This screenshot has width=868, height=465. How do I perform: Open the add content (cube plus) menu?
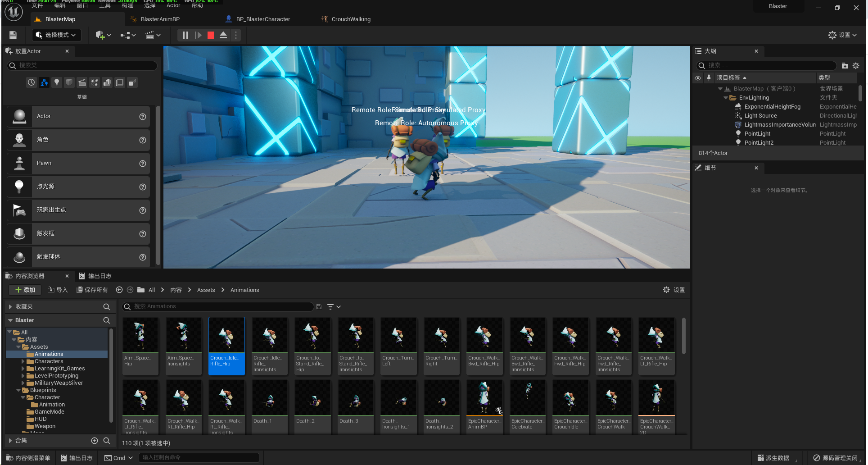[x=103, y=35]
